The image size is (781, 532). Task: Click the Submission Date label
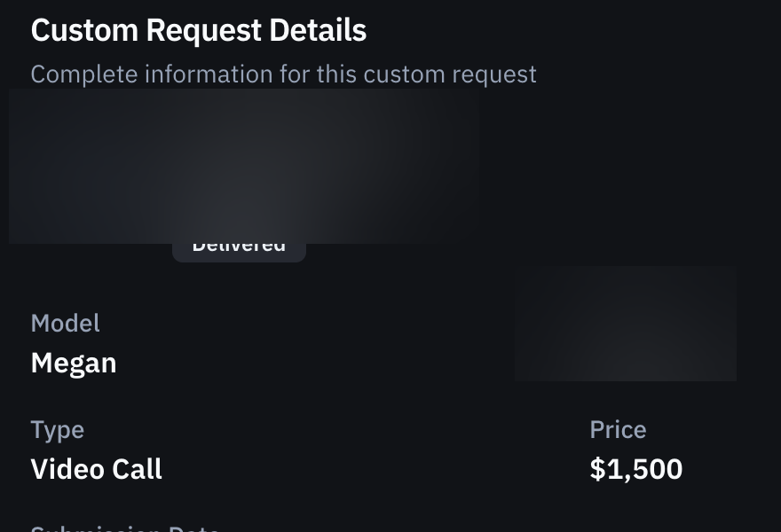(124, 528)
